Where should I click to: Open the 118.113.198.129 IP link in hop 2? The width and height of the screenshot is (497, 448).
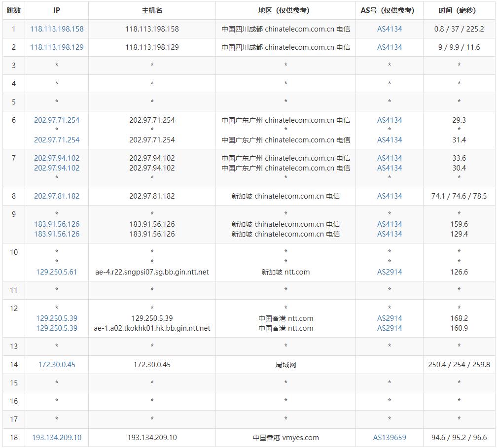pos(57,47)
